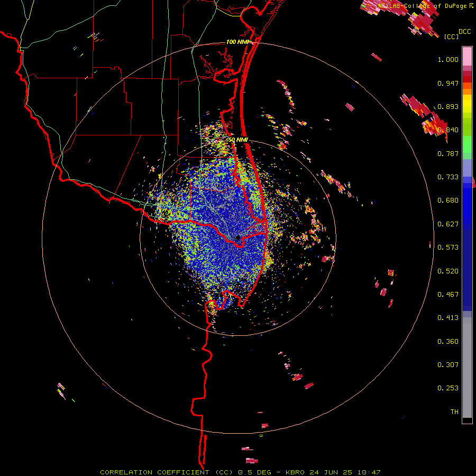
Task: Click the 0.627 color scale value
Action: tap(448, 224)
